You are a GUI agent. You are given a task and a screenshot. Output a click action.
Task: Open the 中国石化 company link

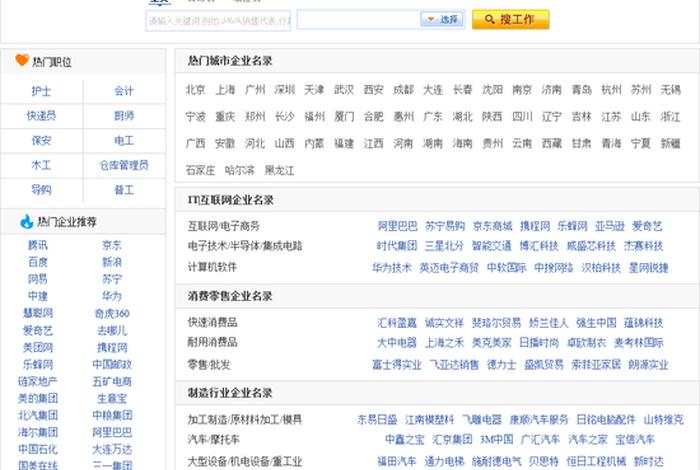(38, 449)
